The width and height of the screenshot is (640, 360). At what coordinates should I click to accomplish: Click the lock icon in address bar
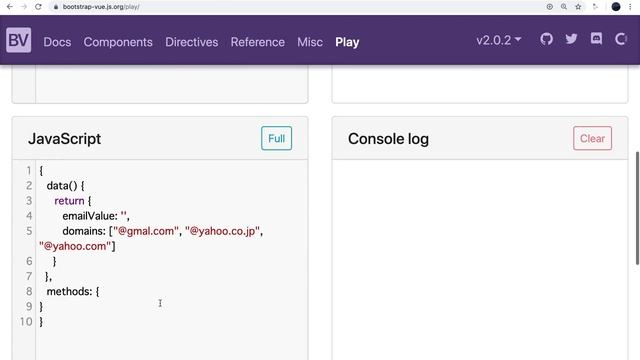pos(56,7)
